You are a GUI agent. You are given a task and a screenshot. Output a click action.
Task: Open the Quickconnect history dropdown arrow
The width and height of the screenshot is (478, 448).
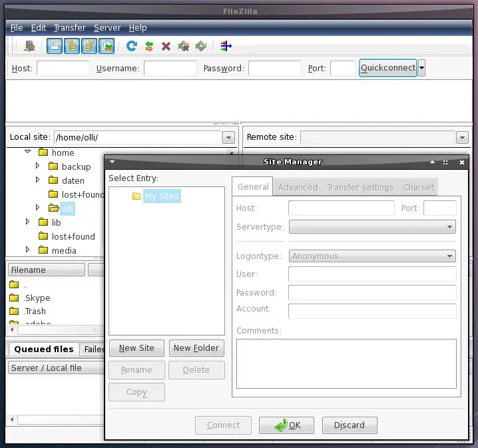pyautogui.click(x=421, y=68)
